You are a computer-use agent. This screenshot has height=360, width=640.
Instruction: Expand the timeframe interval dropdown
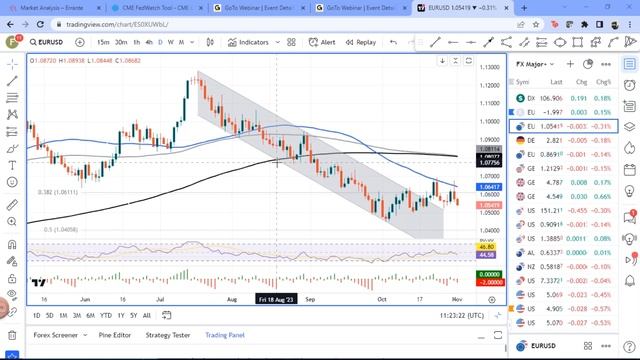coord(192,42)
